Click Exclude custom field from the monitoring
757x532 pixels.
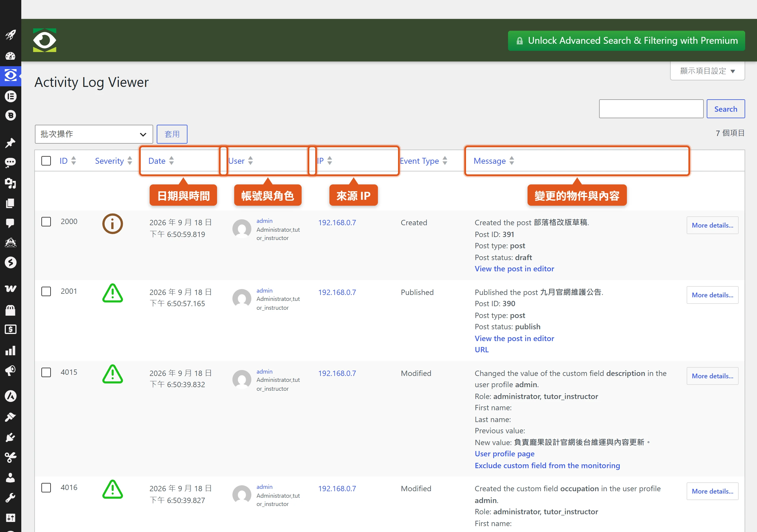point(547,465)
